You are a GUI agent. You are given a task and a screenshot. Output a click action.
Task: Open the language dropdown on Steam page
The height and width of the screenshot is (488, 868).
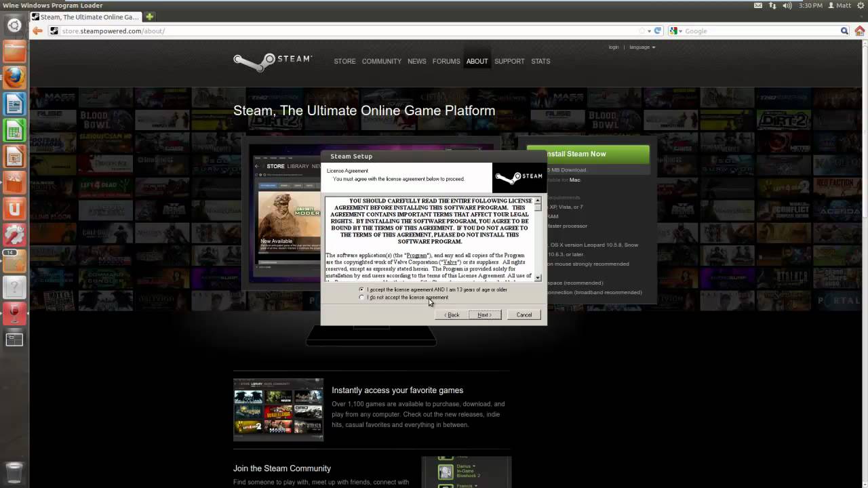tap(642, 47)
